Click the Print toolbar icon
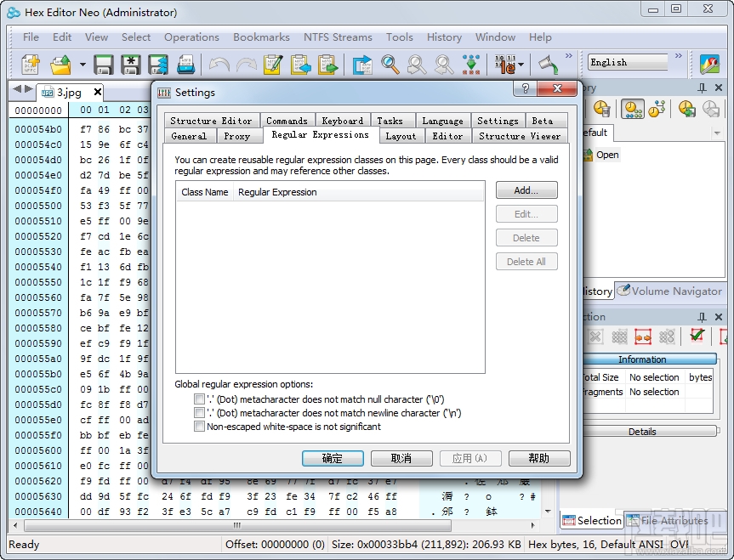Image resolution: width=734 pixels, height=560 pixels. pos(186,65)
